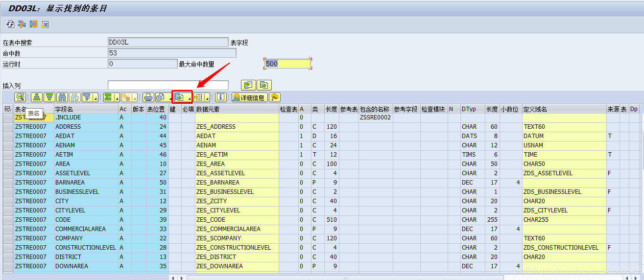Click the 表位置 column header
This screenshot has height=280, width=644.
(157, 109)
